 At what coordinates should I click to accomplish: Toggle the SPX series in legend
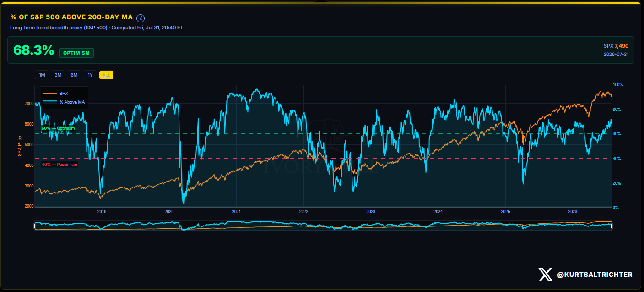(55, 94)
